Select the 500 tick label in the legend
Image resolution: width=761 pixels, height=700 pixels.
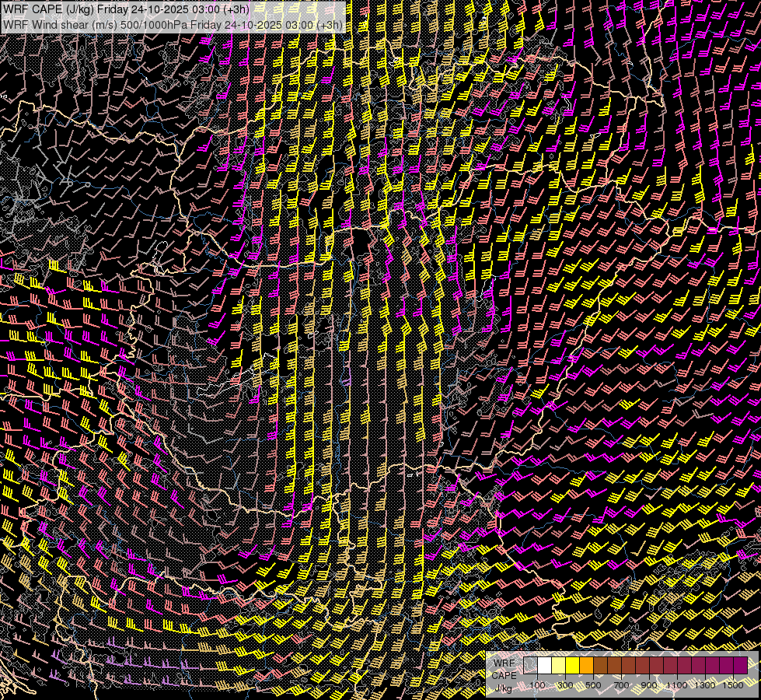point(593,685)
